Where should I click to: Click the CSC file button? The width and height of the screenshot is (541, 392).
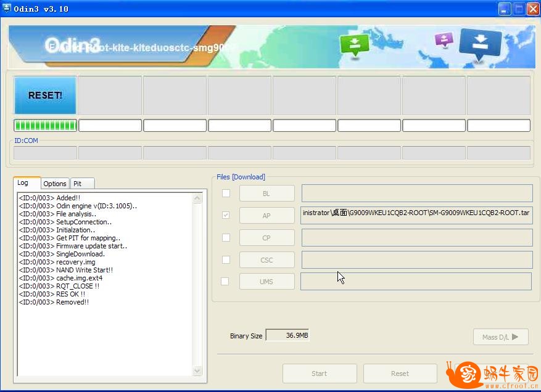click(267, 260)
